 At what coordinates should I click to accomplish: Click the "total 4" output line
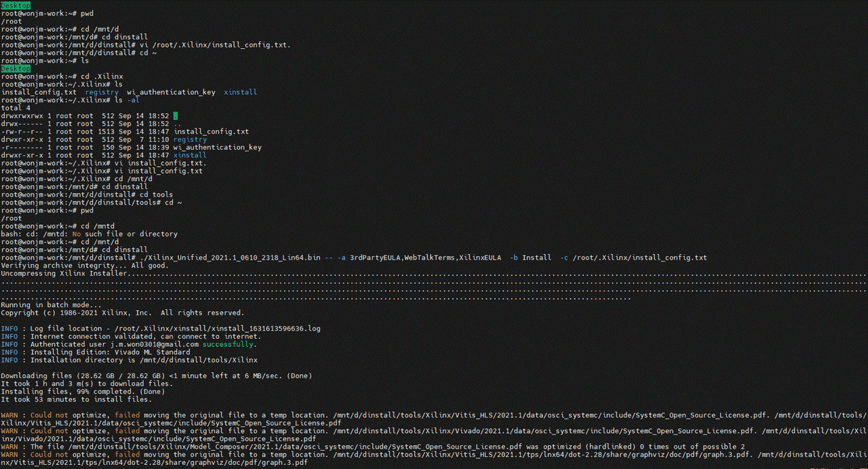point(16,108)
